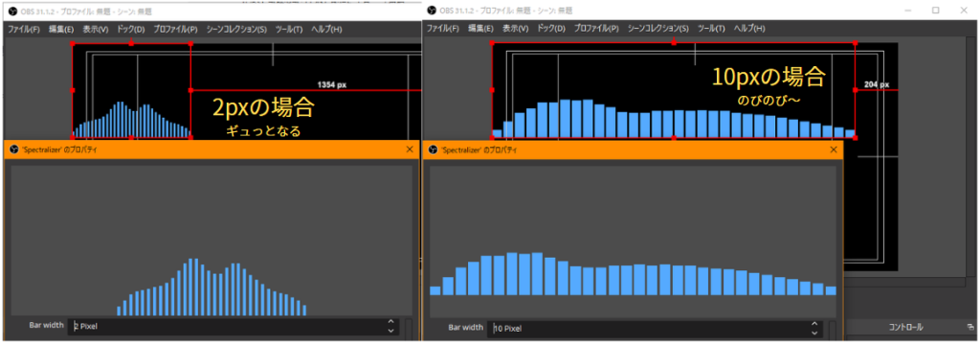This screenshot has height=345, width=980.
Task: Open ヘルプ(H) menu in left OBS window
Action: tap(326, 30)
